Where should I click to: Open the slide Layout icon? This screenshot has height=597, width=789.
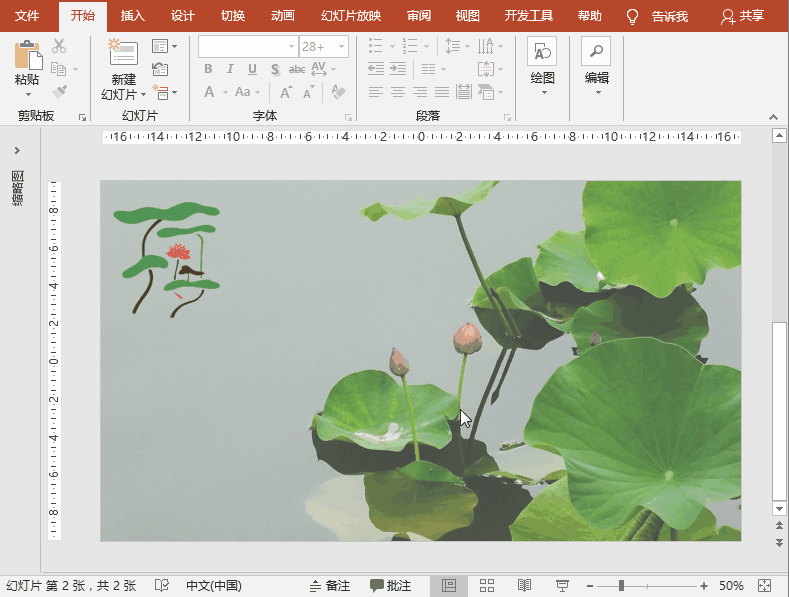160,46
